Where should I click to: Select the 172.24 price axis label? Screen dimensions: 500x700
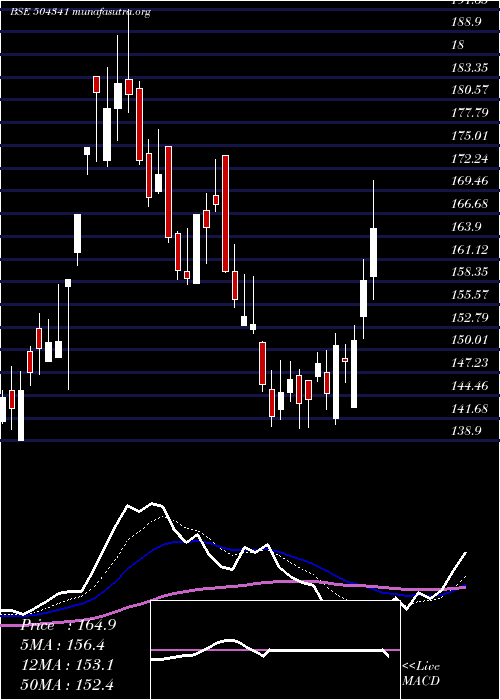pyautogui.click(x=470, y=158)
